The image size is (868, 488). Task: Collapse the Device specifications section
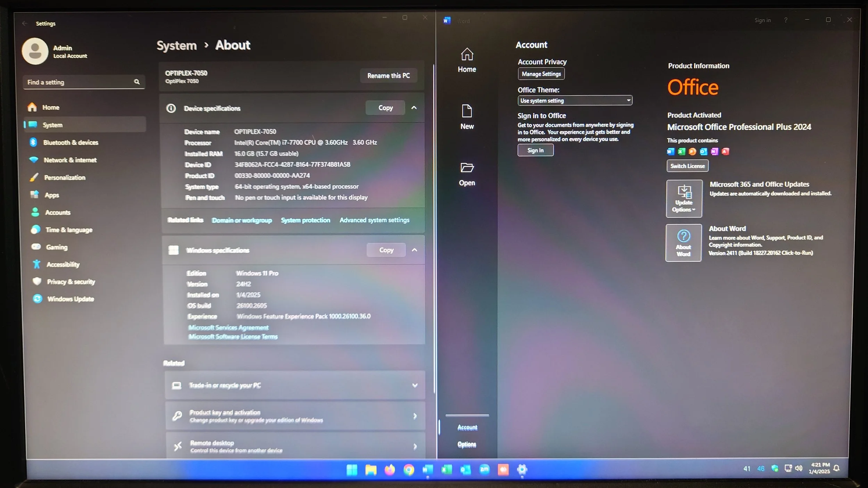click(x=414, y=108)
